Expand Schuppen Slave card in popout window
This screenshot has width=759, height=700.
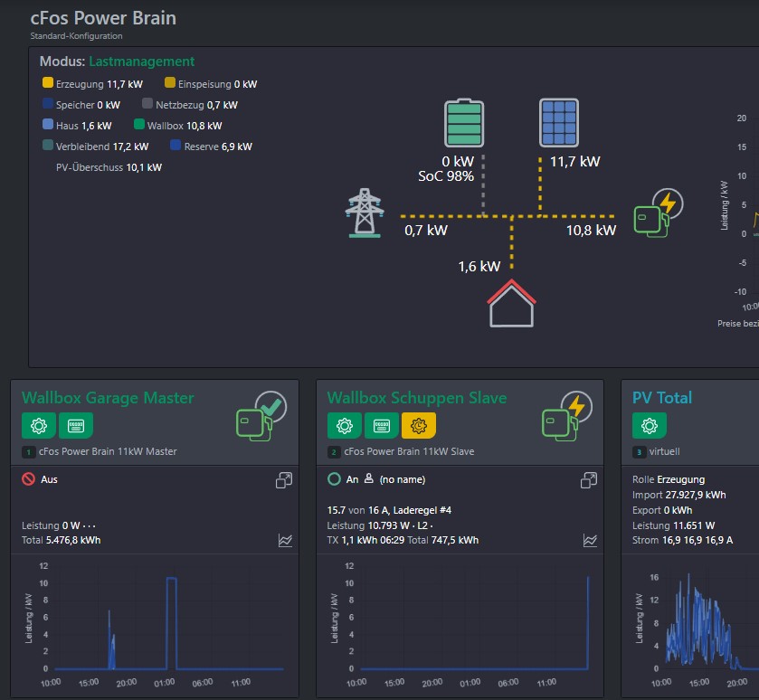click(590, 480)
